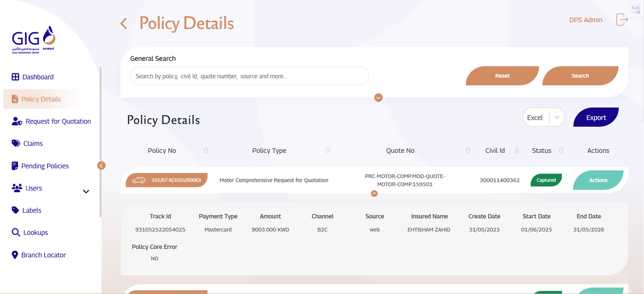The height and width of the screenshot is (294, 644).
Task: Click the sort icon beside Status column
Action: pos(561,150)
